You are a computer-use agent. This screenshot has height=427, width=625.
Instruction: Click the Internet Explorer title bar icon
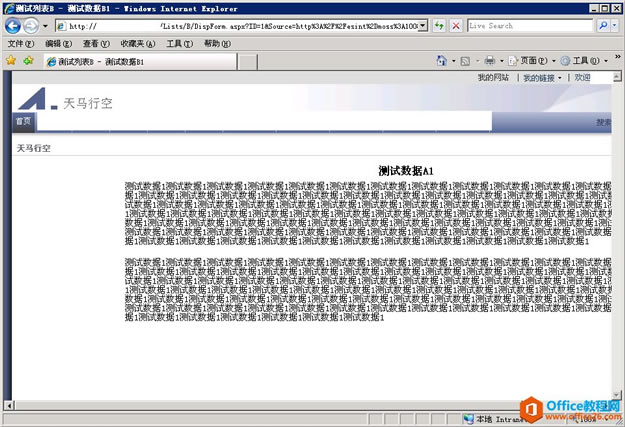tap(9, 8)
